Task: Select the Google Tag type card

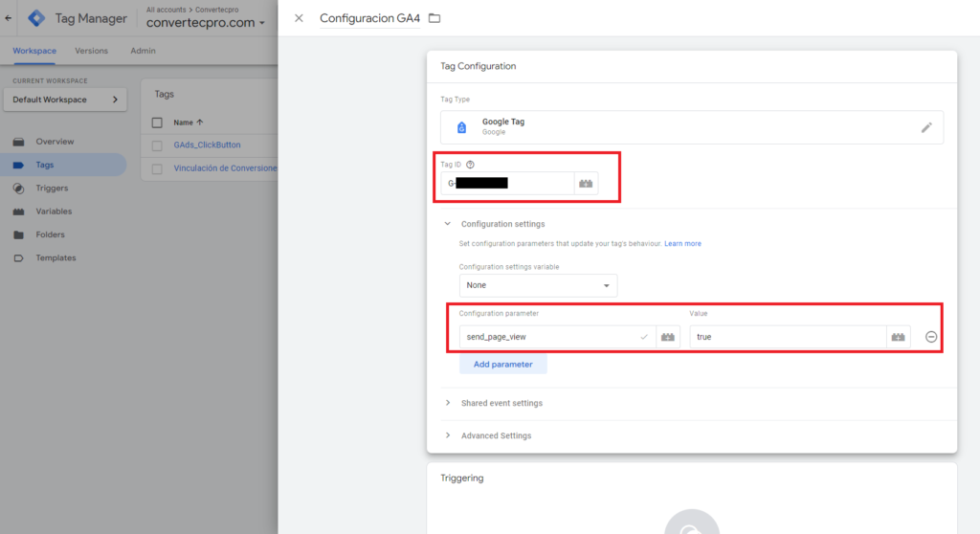Action: (x=692, y=127)
